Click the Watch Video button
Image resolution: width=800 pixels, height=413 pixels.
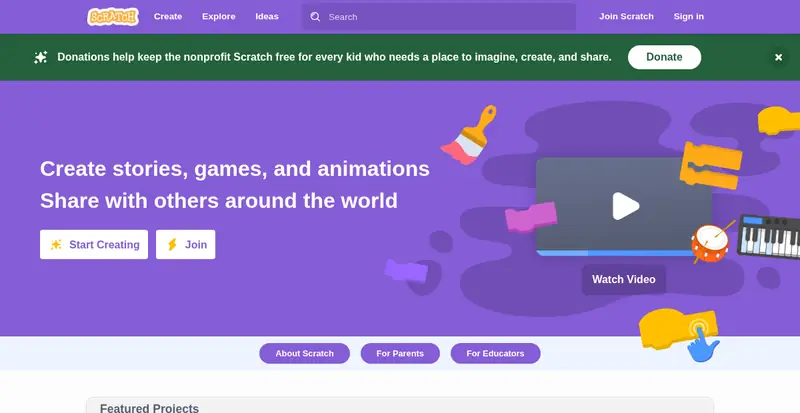click(x=623, y=279)
